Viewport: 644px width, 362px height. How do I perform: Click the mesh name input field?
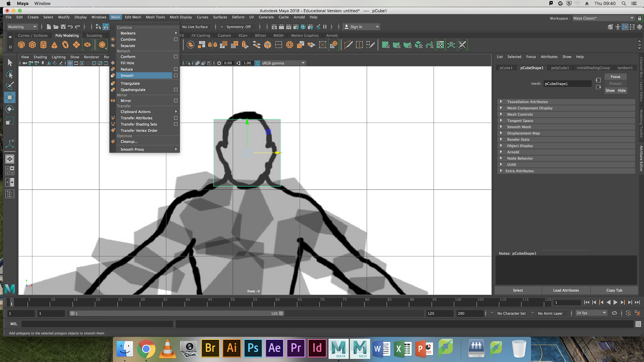tap(568, 84)
